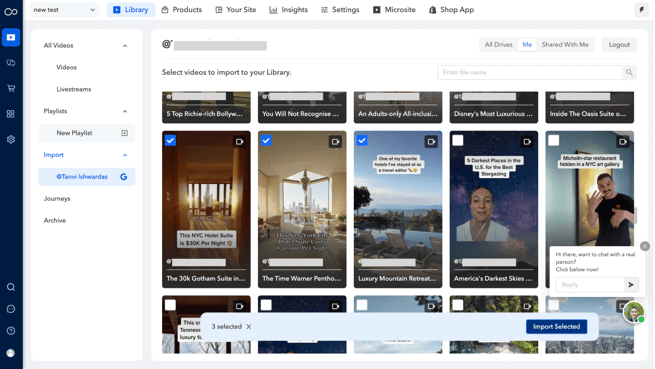The width and height of the screenshot is (655, 369).
Task: Click the search magnifier in left sidebar
Action: point(11,287)
